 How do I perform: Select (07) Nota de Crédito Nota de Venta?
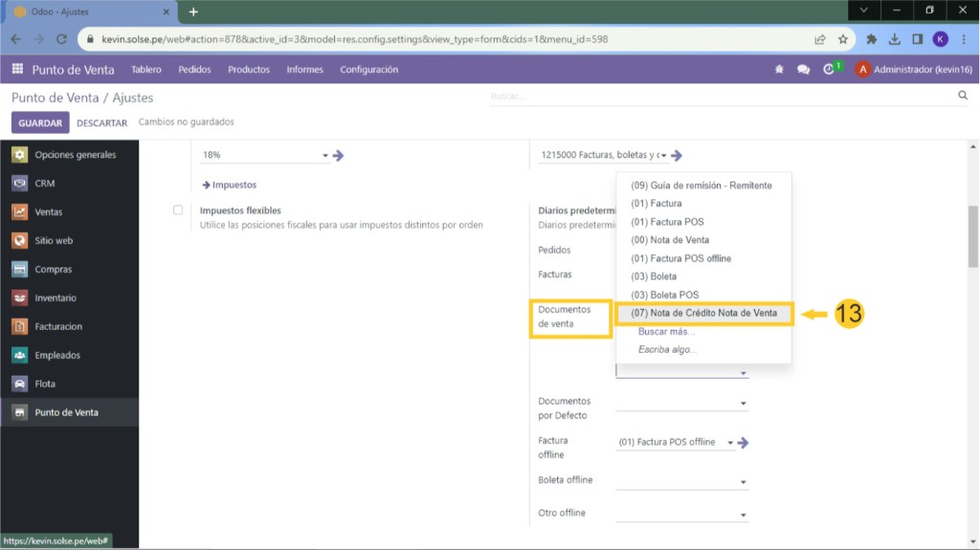pos(703,313)
